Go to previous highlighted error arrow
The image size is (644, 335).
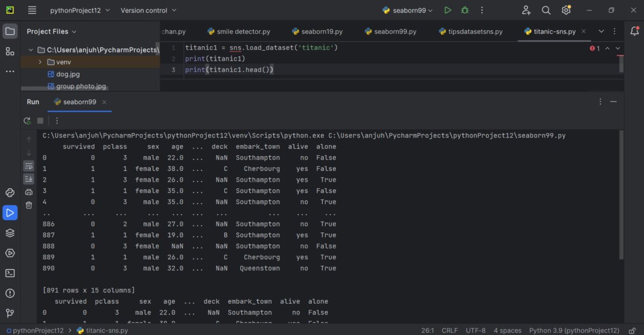[608, 48]
